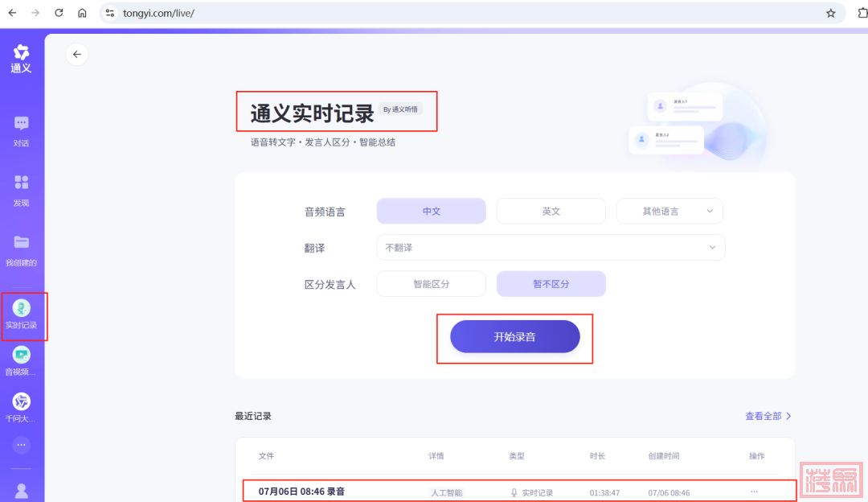This screenshot has height=502, width=868.
Task: Open the 07月06日 08:46 录音 record
Action: tap(302, 492)
